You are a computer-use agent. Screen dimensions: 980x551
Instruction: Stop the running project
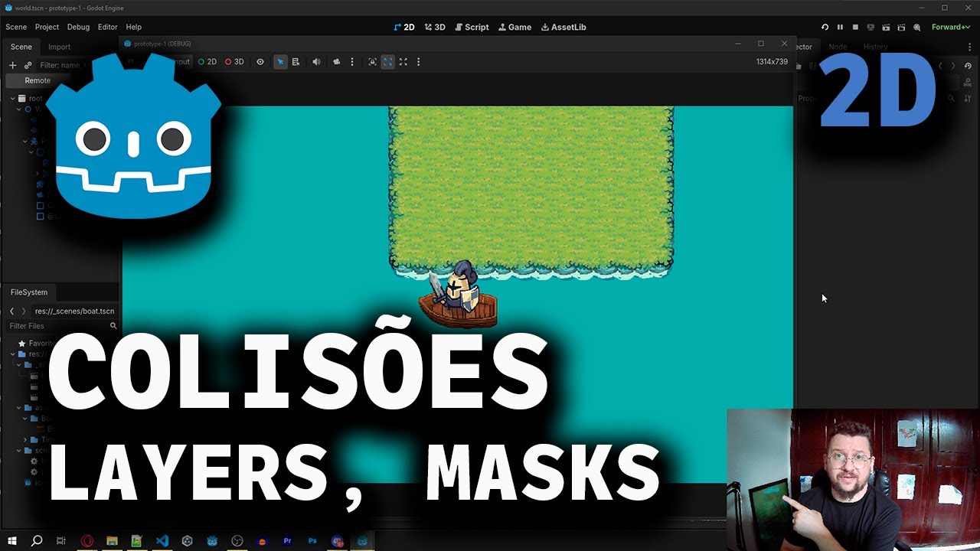click(x=855, y=27)
